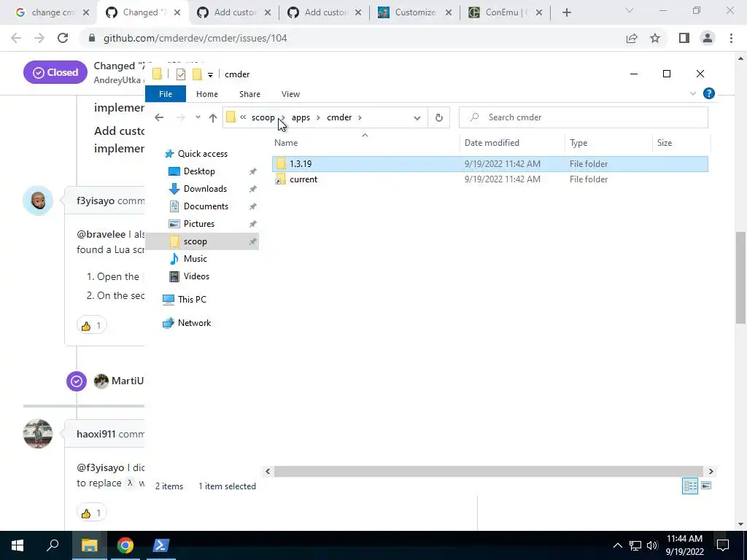The image size is (747, 560).
Task: Click apps in the breadcrumb path
Action: pyautogui.click(x=301, y=117)
